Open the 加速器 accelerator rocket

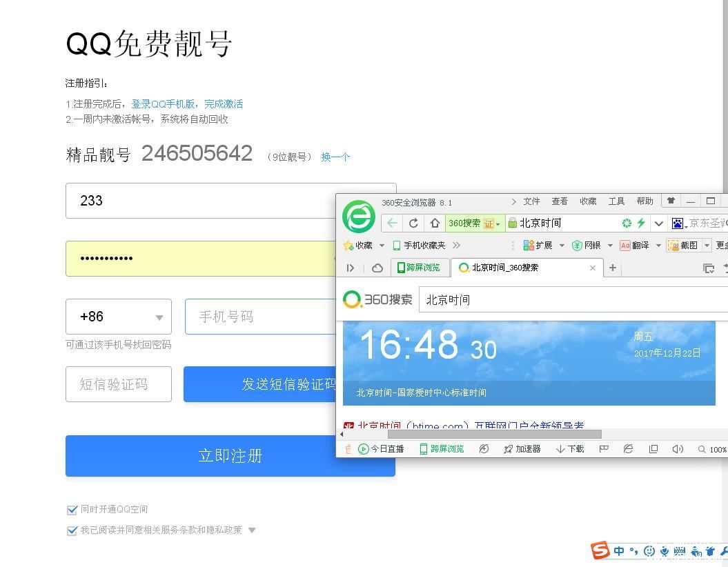[x=522, y=448]
